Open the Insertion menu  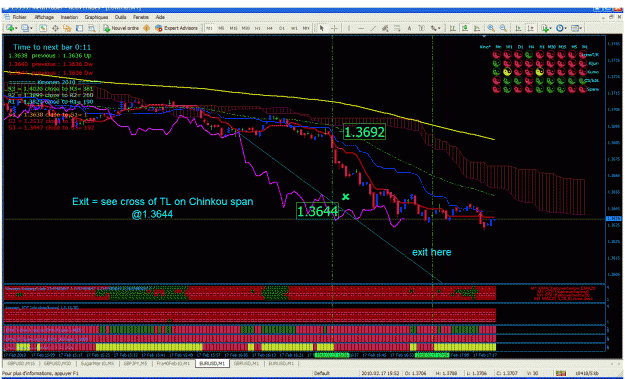(69, 17)
